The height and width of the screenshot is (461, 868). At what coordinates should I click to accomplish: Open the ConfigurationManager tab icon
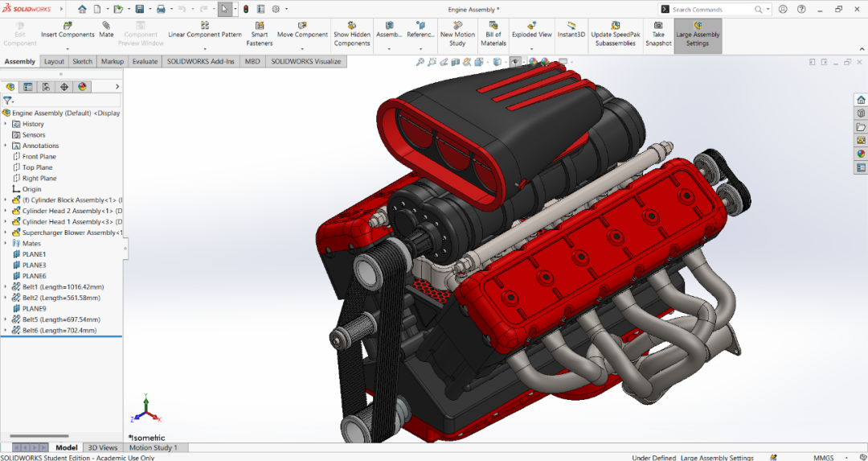pyautogui.click(x=46, y=86)
